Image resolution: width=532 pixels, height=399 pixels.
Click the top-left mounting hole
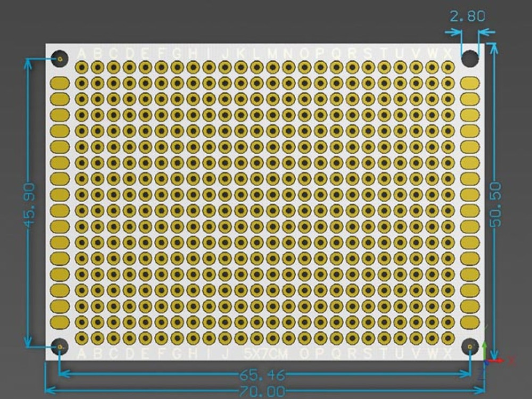pos(60,59)
